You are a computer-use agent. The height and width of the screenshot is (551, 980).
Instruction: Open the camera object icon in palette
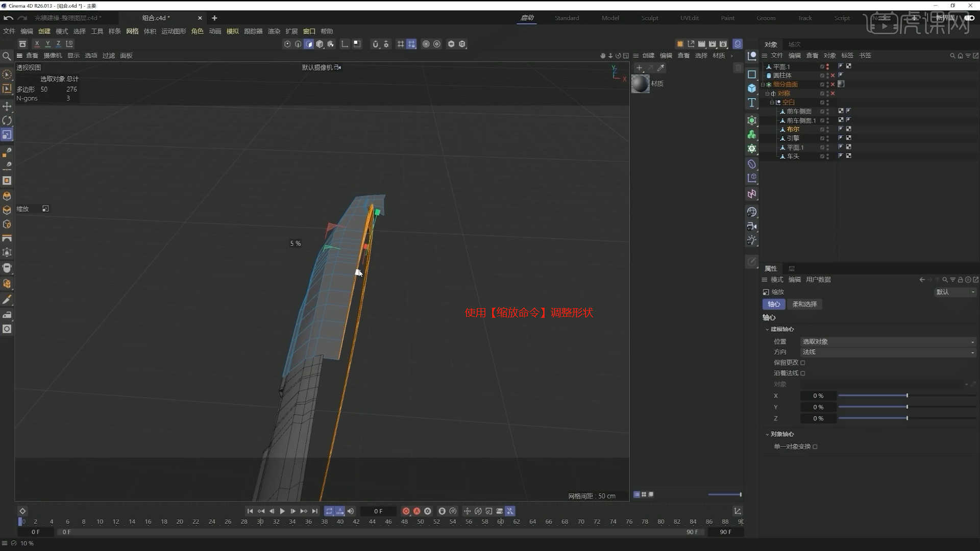click(752, 226)
